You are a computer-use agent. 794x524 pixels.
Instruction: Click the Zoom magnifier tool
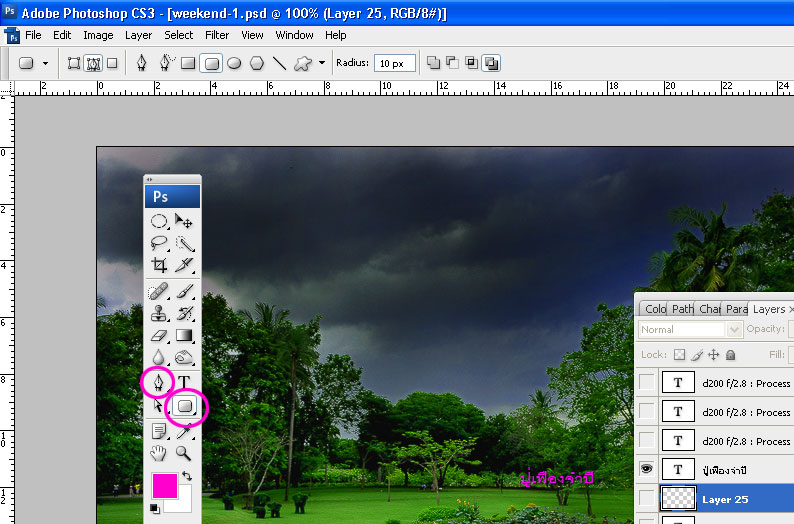tap(184, 453)
